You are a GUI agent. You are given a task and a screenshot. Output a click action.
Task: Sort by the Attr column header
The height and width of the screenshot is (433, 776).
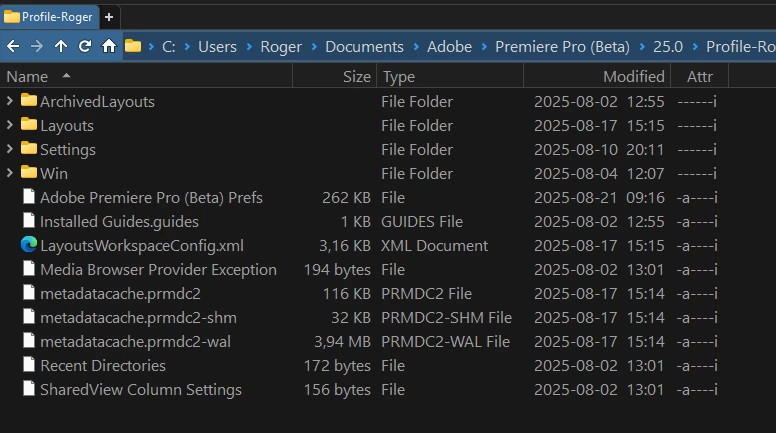pos(699,77)
